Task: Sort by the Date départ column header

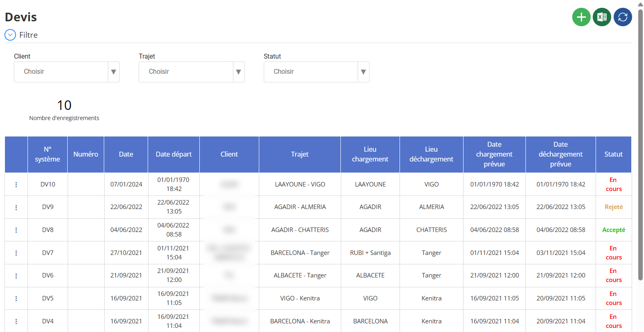Action: pyautogui.click(x=174, y=155)
